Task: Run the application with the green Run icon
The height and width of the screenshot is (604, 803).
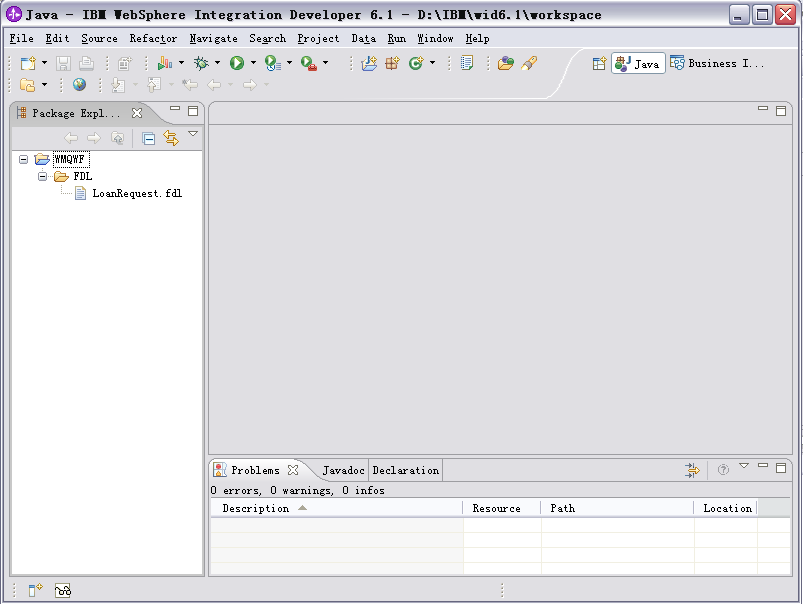Action: coord(236,63)
